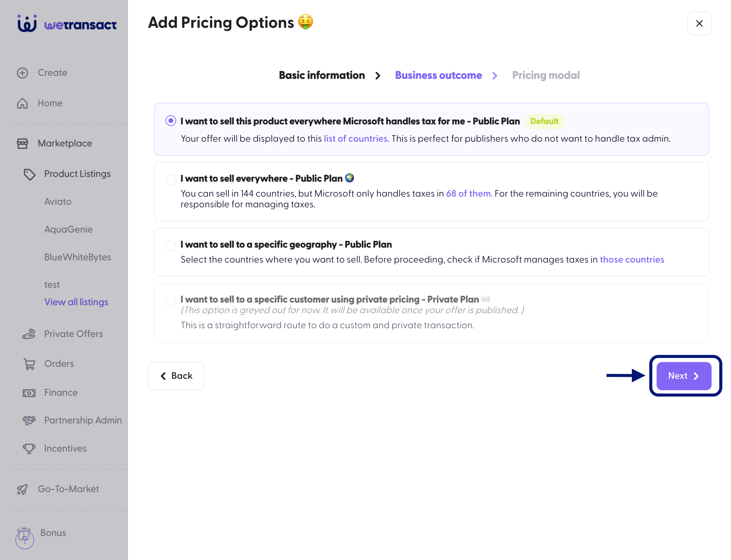Click the Next button

684,376
